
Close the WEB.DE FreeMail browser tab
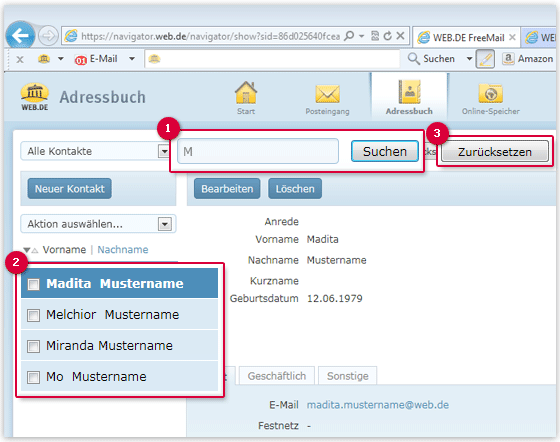[x=512, y=37]
